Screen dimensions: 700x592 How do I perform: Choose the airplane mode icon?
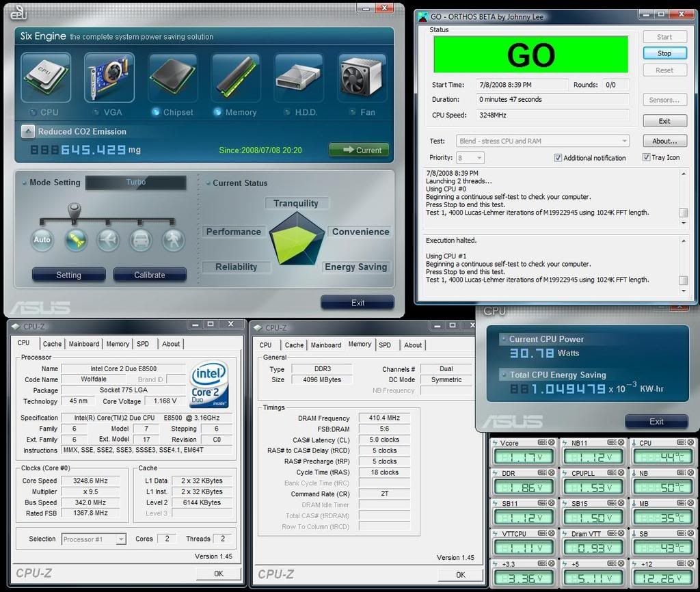click(x=109, y=240)
